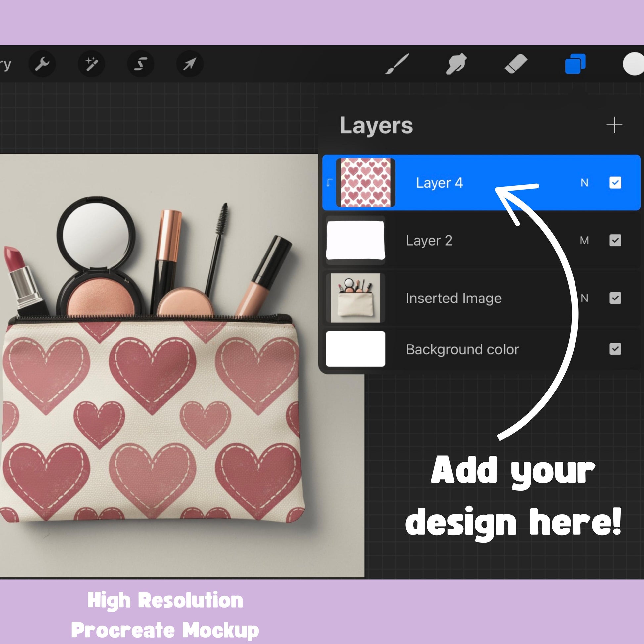
Task: Select the Inserted Image layer row
Action: [x=453, y=298]
